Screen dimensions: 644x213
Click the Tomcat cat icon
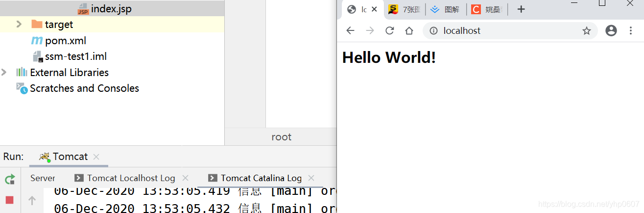pos(45,157)
